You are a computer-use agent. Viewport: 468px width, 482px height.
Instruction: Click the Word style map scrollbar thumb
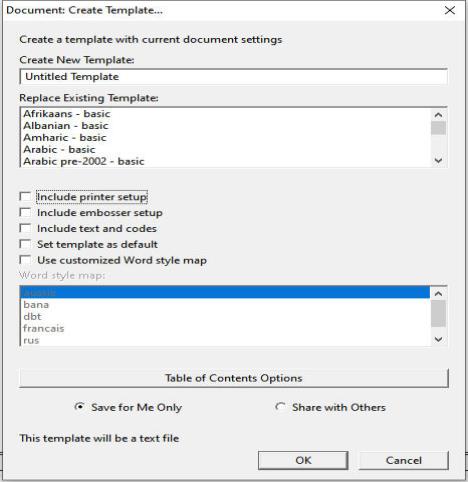(x=438, y=314)
